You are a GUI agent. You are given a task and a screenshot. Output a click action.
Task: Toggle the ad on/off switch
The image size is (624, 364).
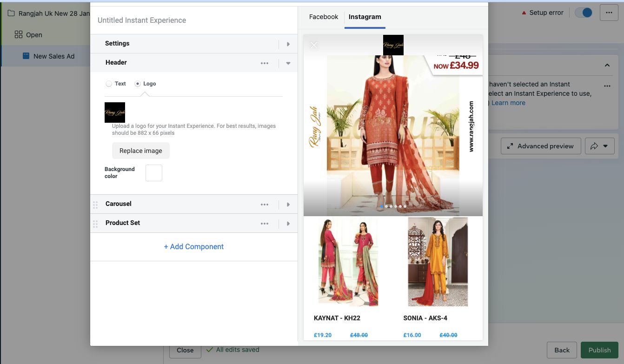[x=584, y=13]
